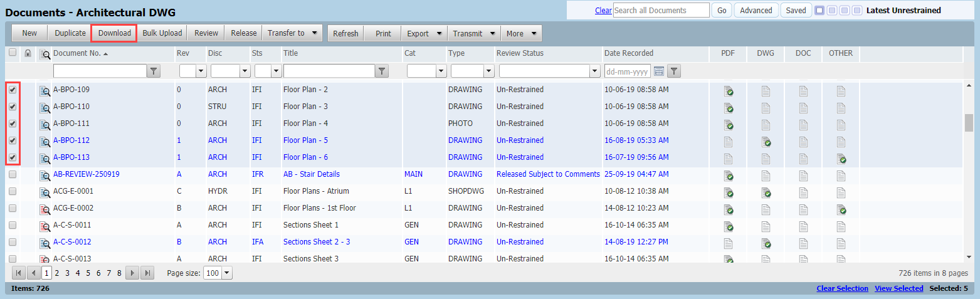Click the Refresh button
980x299 pixels.
[345, 33]
